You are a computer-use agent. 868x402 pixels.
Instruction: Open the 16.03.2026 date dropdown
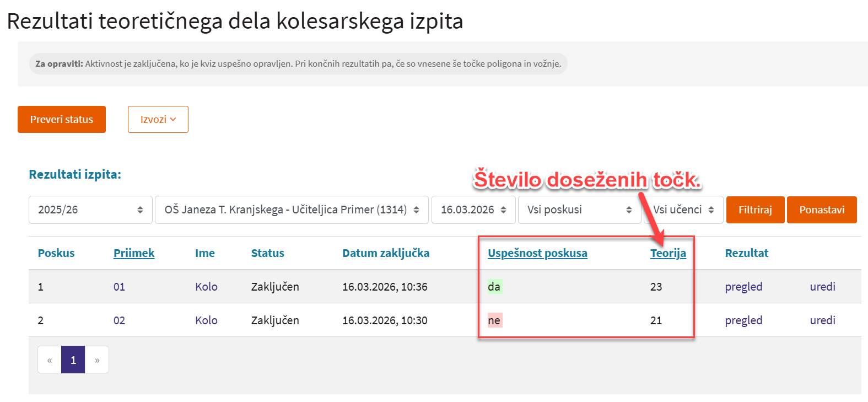coord(473,210)
